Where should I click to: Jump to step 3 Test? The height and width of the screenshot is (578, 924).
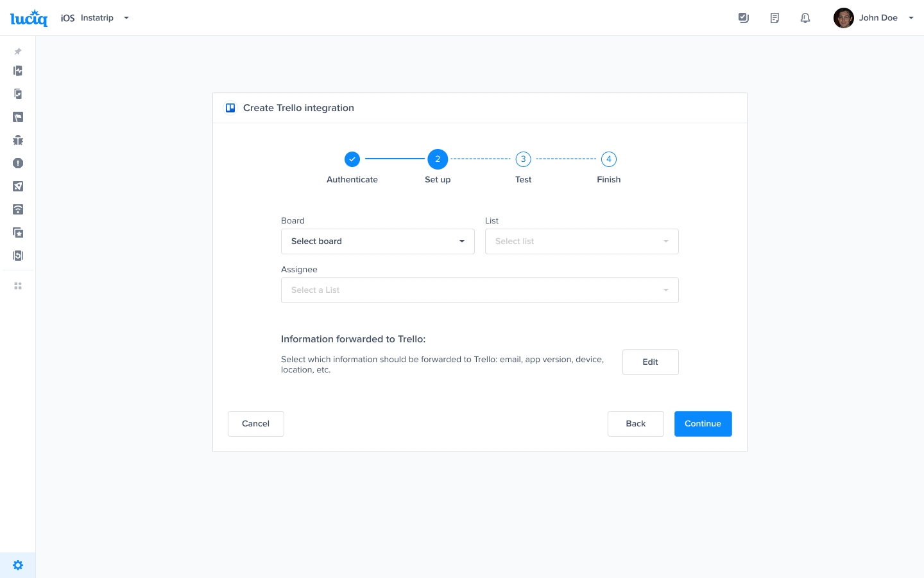[x=523, y=159]
